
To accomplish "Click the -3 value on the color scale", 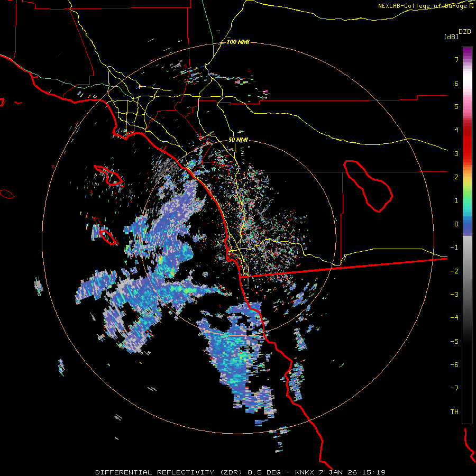I will pos(454,295).
